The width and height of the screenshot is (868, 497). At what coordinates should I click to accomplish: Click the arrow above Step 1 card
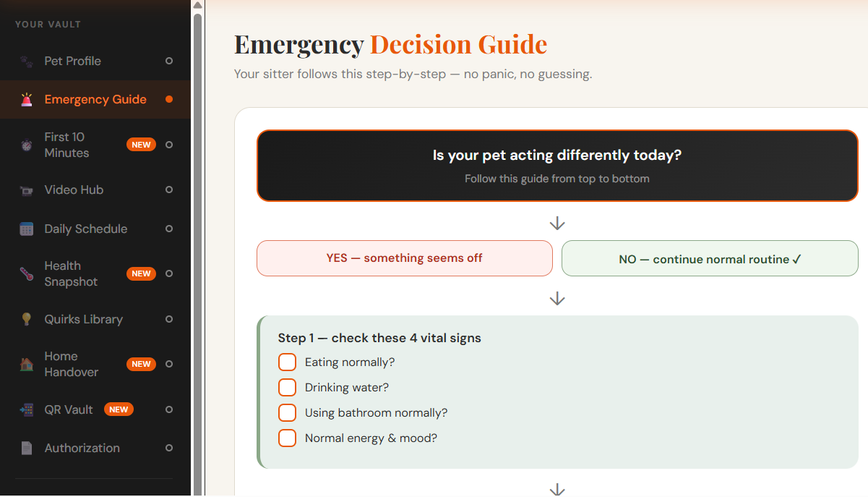[557, 297]
